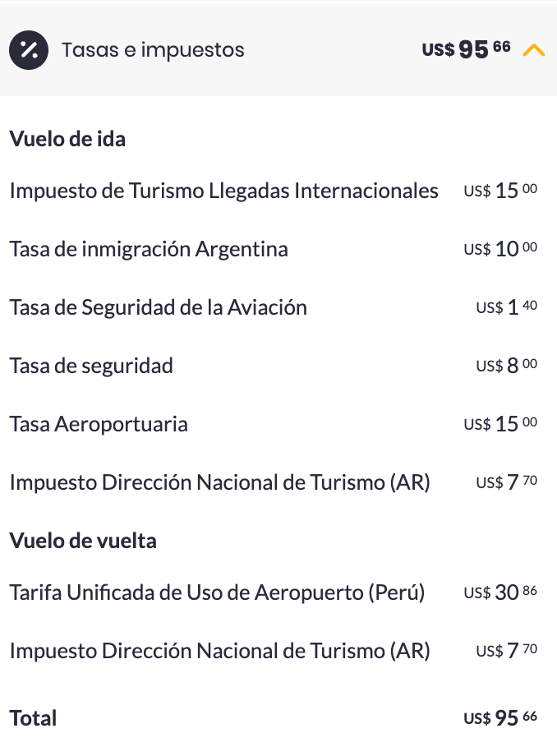Click Impuesto Dirección Nacional de Turismo under Vuelo de ida
This screenshot has width=557, height=756.
219,482
